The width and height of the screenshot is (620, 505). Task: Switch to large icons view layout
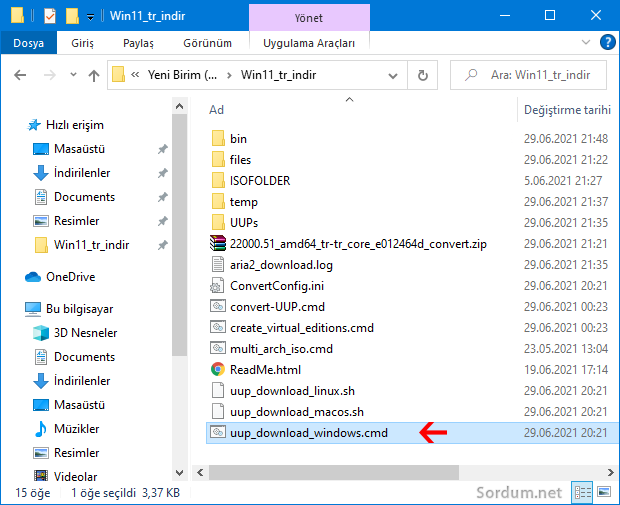pyautogui.click(x=604, y=492)
